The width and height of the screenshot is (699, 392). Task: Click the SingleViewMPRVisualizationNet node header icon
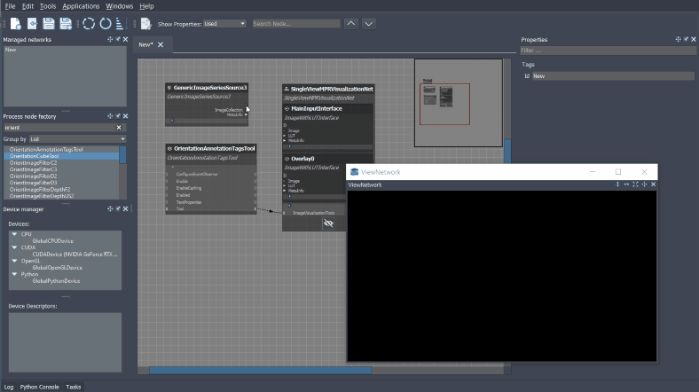pos(287,89)
